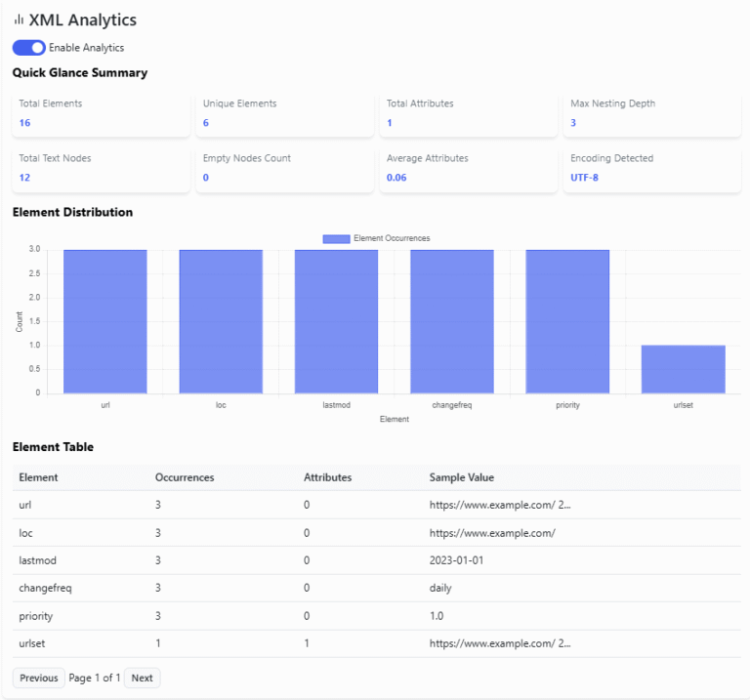Viewport: 750px width, 700px height.
Task: Click the Total Text Nodes card
Action: pos(101,168)
